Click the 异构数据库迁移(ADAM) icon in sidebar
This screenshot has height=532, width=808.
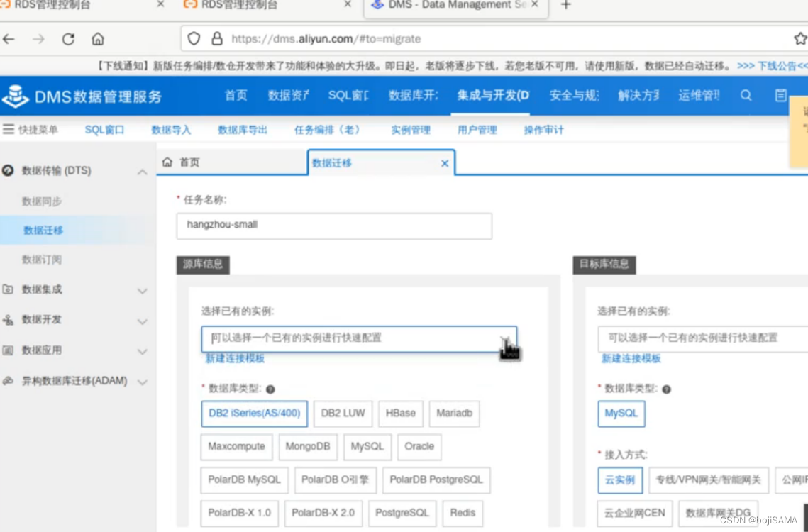8,380
